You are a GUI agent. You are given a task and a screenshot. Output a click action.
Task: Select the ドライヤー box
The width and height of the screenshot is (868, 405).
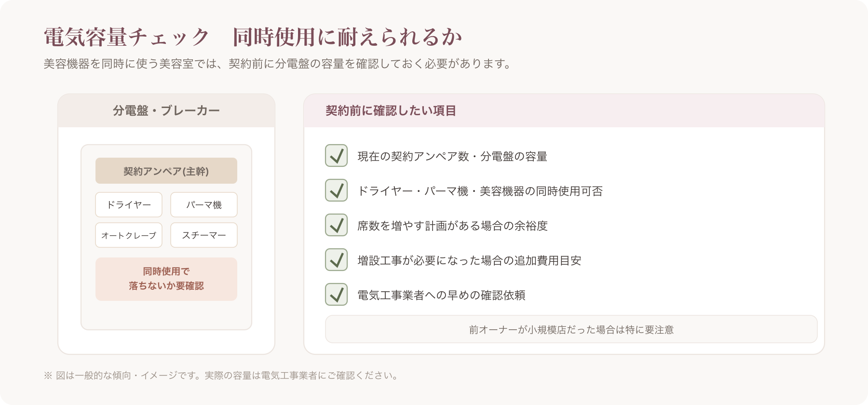pyautogui.click(x=129, y=205)
